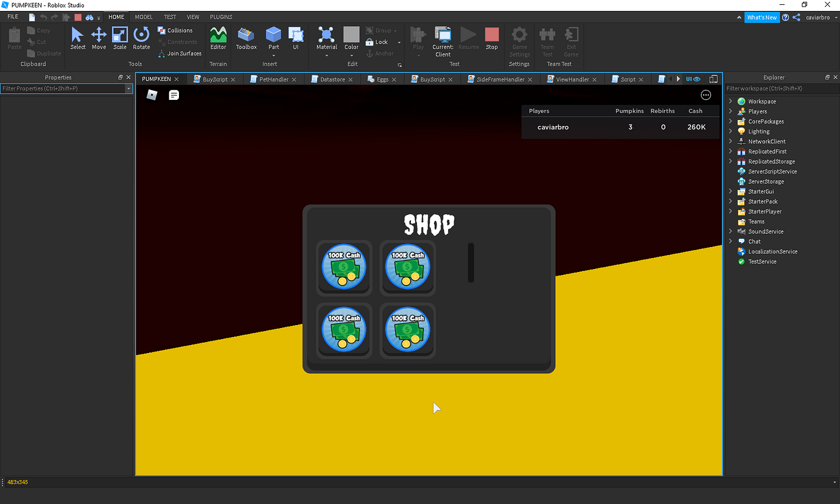Open the in-game chat icon
840x504 pixels.
(x=174, y=95)
